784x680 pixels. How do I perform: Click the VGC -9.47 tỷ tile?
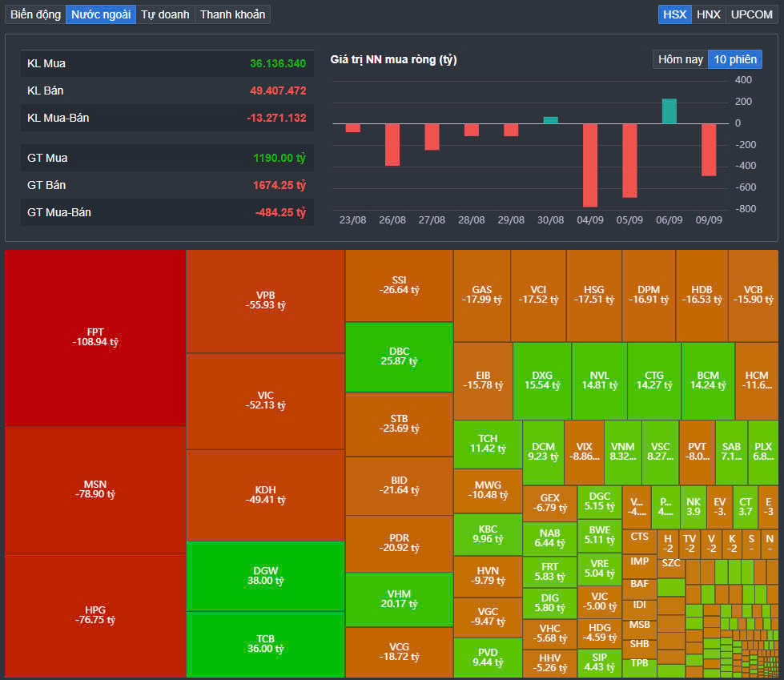coord(488,617)
